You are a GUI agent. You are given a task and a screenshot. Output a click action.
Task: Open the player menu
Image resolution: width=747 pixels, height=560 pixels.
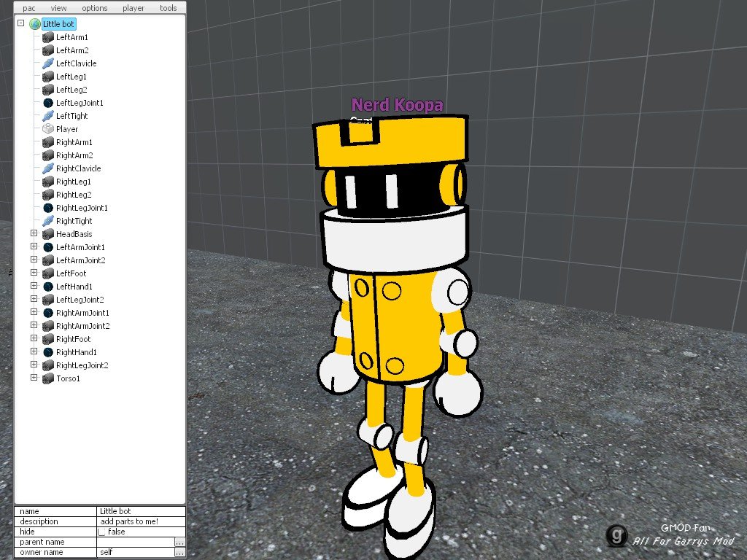click(133, 8)
